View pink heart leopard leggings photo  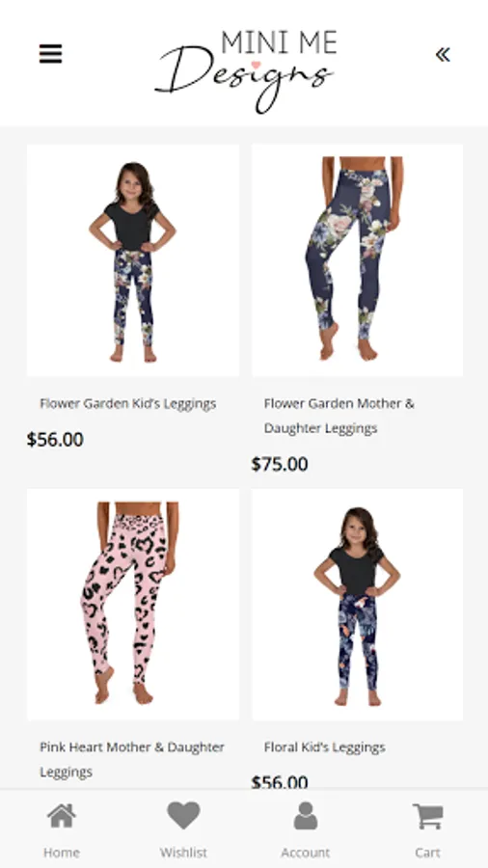click(x=133, y=605)
